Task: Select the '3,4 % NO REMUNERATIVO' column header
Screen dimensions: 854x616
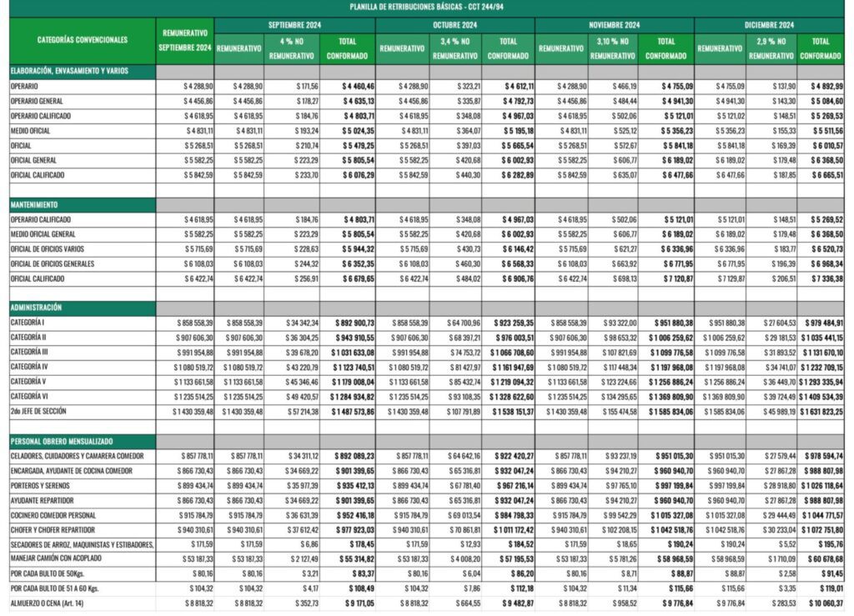Action: tap(455, 48)
